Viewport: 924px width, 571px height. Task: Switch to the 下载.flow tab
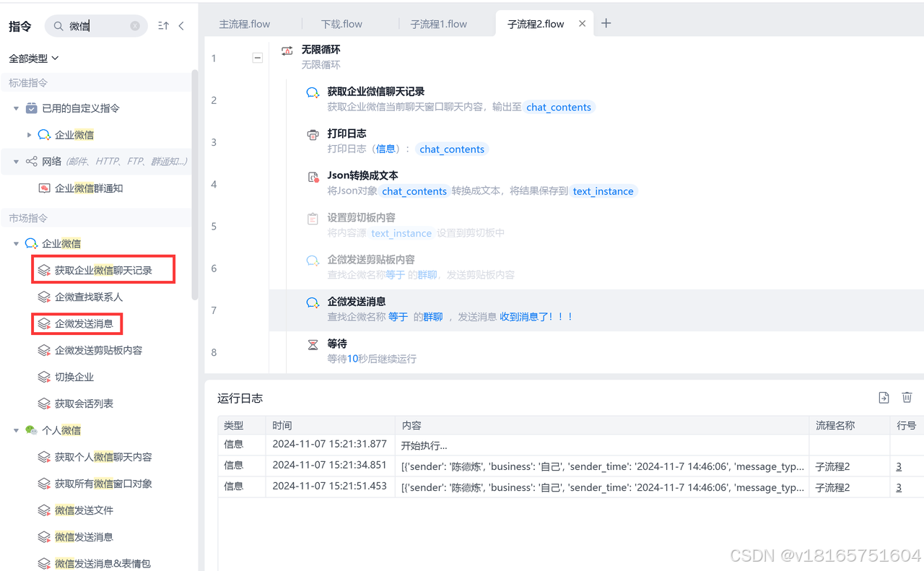pos(342,24)
